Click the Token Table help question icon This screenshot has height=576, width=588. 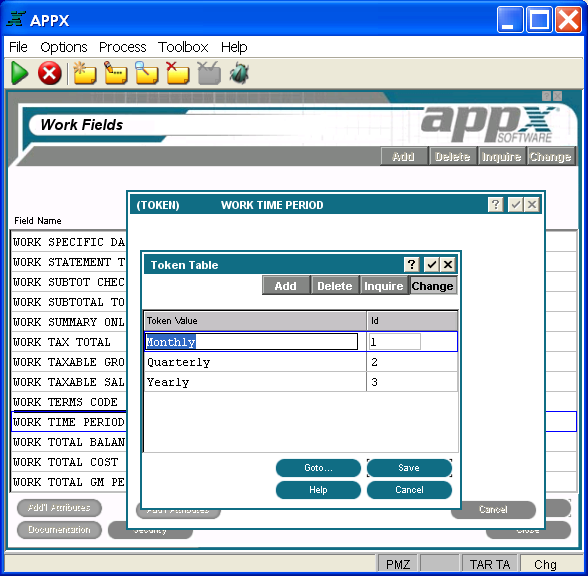[x=411, y=264]
